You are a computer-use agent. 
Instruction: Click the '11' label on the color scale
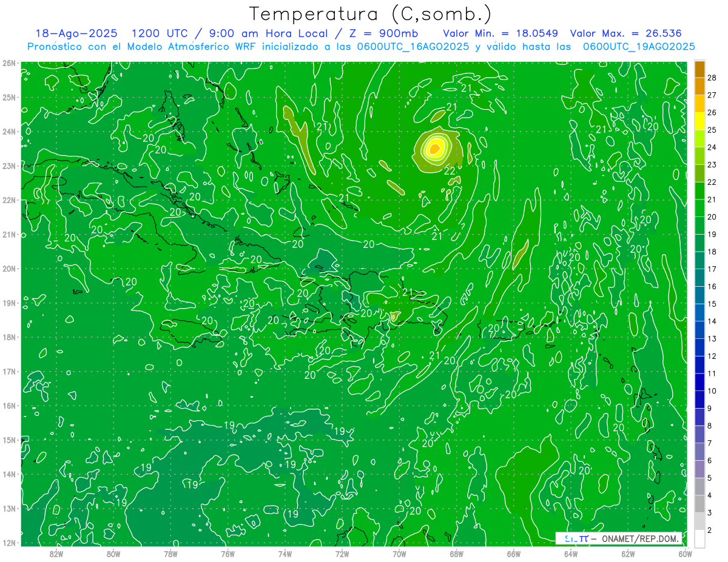coord(712,373)
